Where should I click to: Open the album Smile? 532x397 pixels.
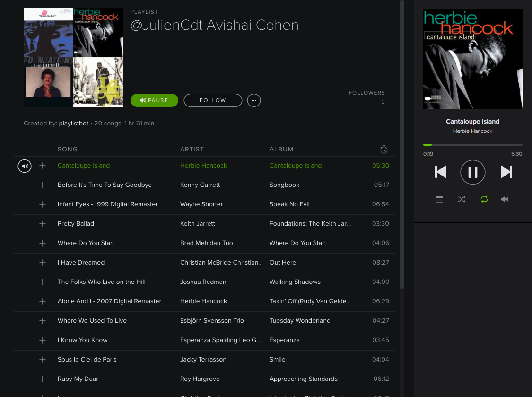[x=277, y=359]
